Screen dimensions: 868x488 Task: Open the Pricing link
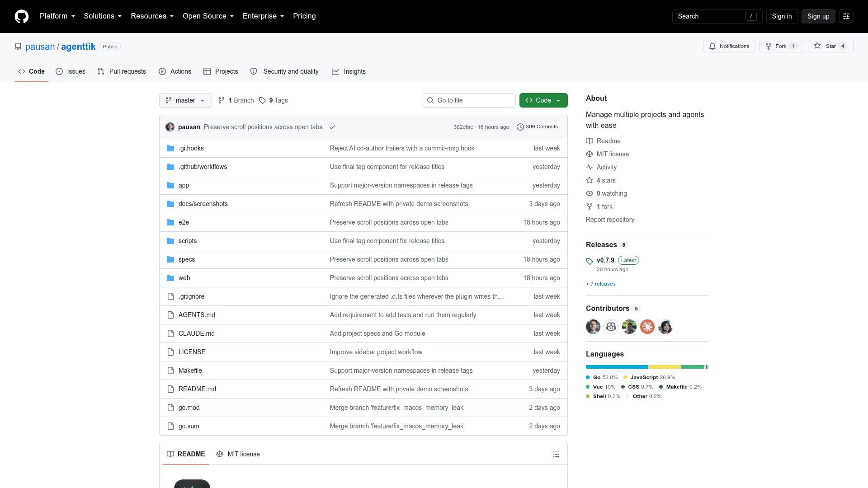304,16
